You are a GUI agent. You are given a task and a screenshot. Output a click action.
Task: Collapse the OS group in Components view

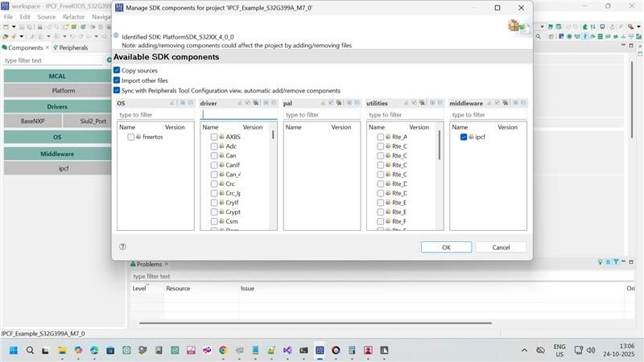tap(57, 137)
